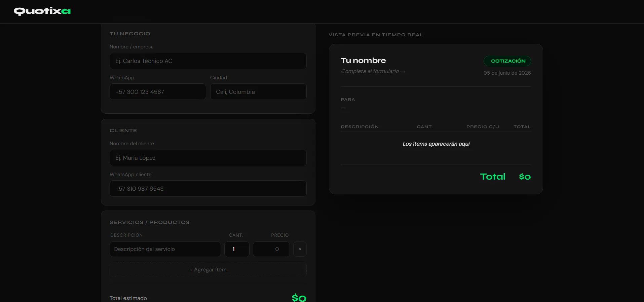This screenshot has height=302, width=644.
Task: Click the preview TOTAL column header
Action: click(x=522, y=127)
